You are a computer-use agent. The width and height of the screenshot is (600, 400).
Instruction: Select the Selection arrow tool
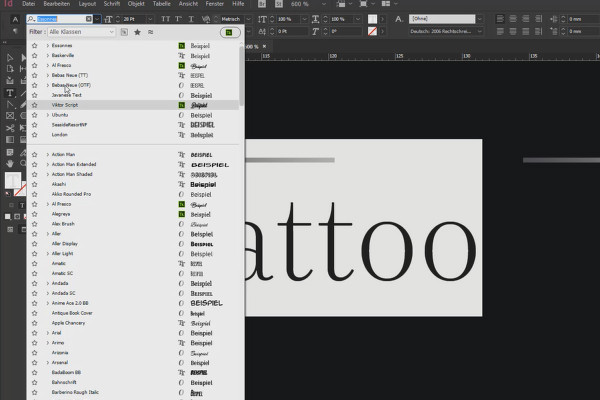10,58
